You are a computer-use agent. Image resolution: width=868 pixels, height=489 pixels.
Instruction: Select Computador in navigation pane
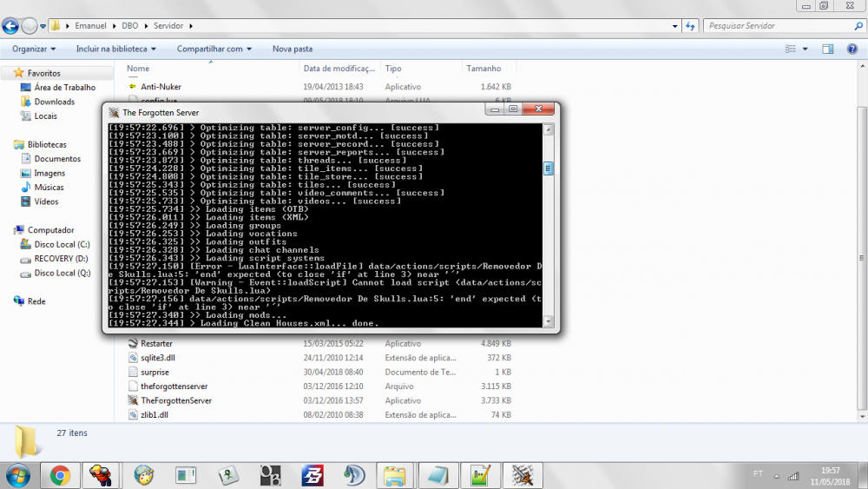tap(50, 230)
